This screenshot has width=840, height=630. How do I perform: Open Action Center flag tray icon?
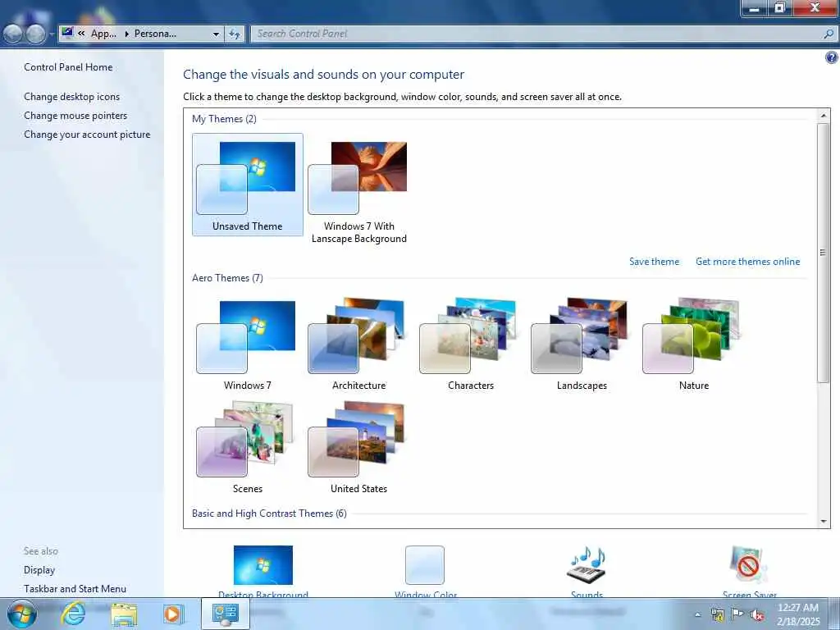737,614
